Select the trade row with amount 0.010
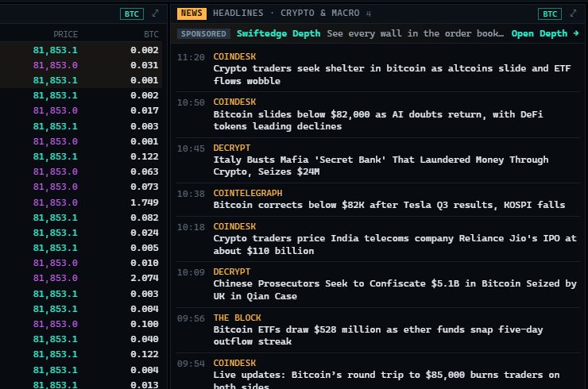 [x=81, y=263]
